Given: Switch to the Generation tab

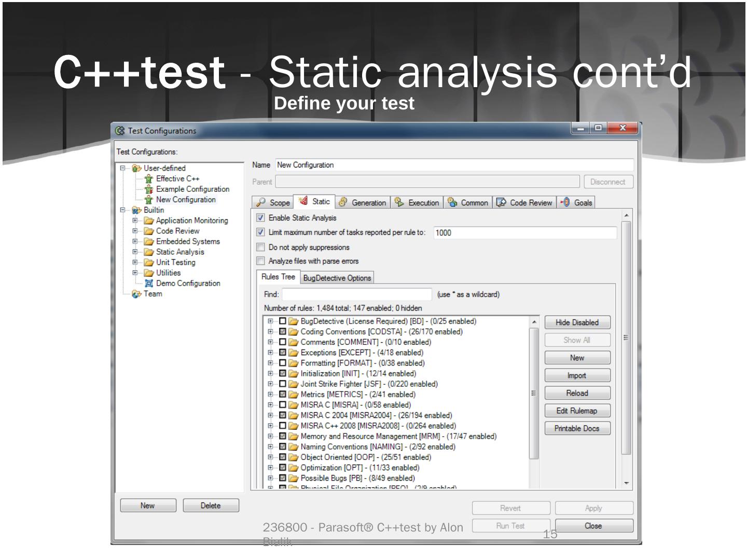Looking at the screenshot, I should pos(362,203).
